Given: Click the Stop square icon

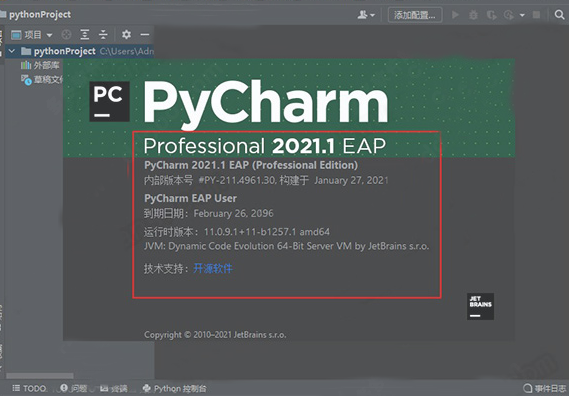Looking at the screenshot, I should point(536,15).
